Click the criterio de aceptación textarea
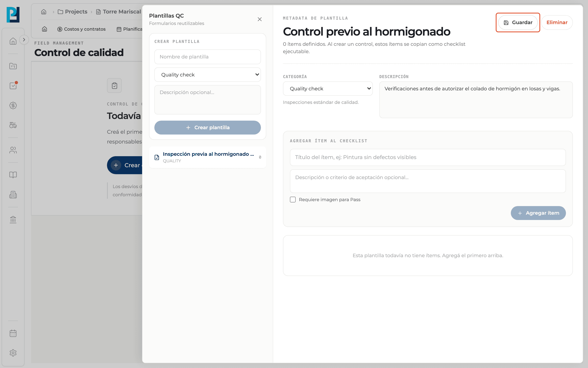 (x=428, y=181)
